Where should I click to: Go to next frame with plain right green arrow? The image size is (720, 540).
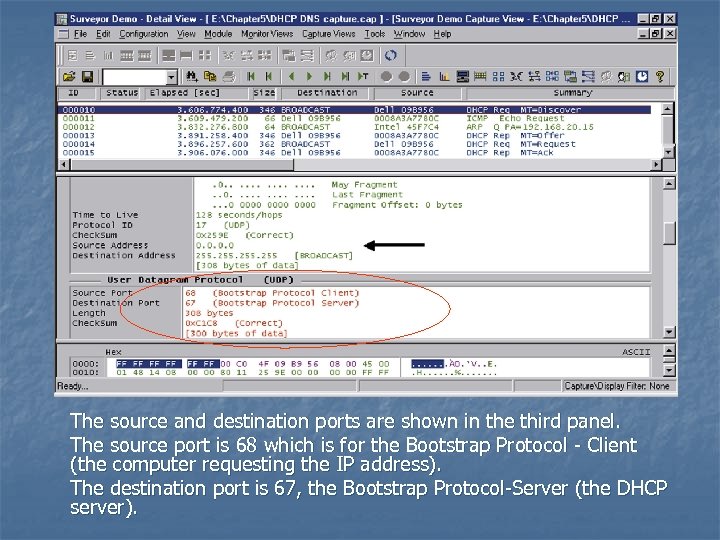309,76
